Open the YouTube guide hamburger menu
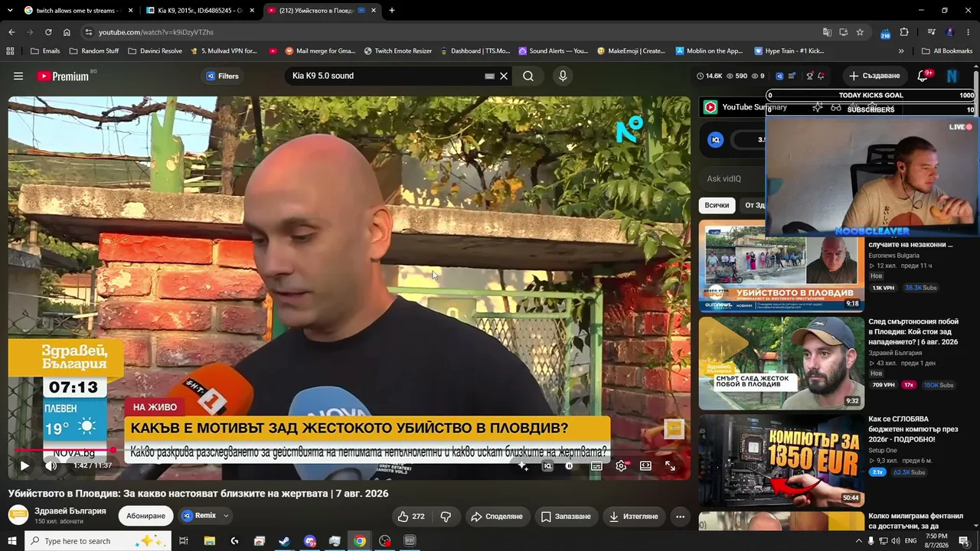Viewport: 980px width, 551px height. pyautogui.click(x=18, y=76)
